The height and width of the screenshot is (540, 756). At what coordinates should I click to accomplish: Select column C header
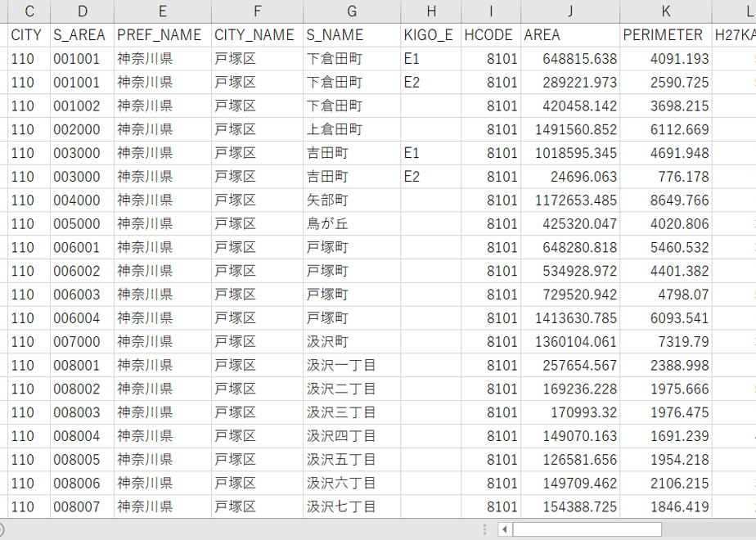coord(29,11)
